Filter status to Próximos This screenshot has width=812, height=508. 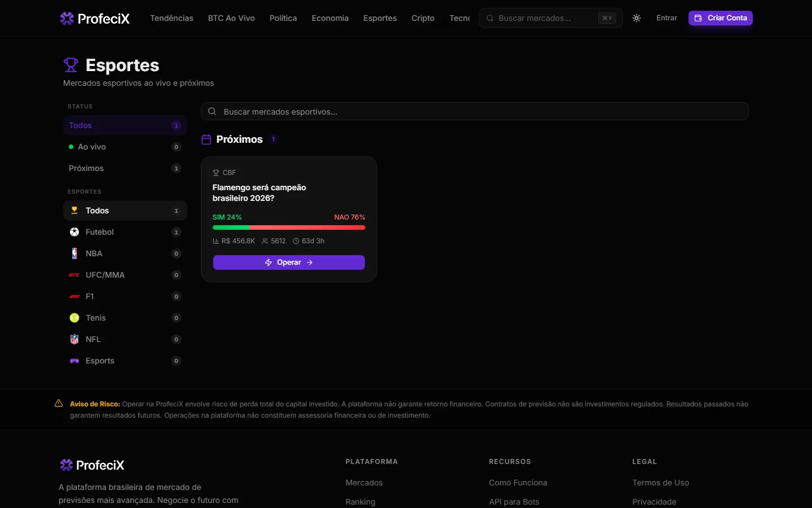click(125, 168)
